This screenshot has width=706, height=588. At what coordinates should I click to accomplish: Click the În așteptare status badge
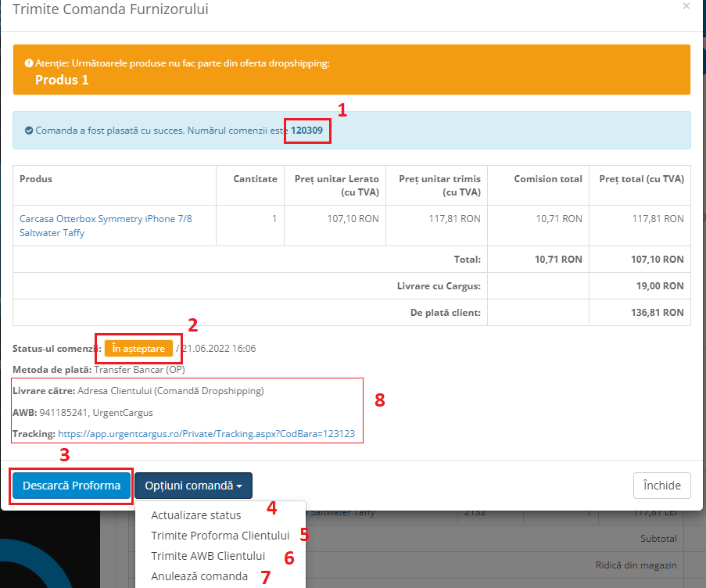pos(138,349)
